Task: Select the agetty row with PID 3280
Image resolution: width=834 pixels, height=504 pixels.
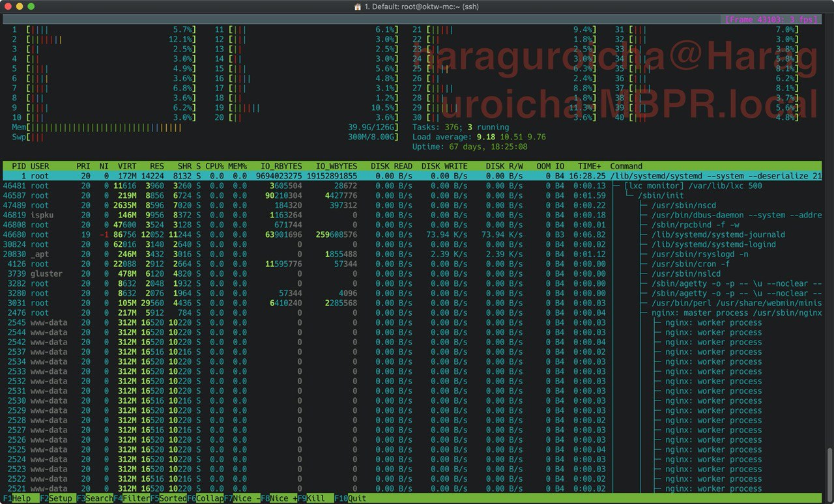Action: point(413,293)
